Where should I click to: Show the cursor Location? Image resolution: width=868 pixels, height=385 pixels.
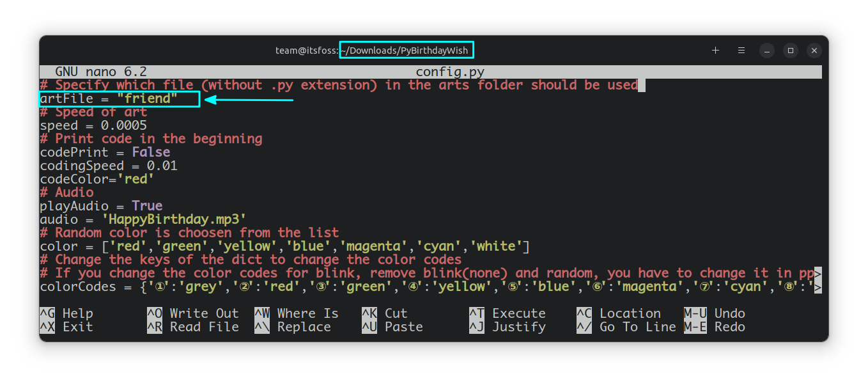coord(617,313)
